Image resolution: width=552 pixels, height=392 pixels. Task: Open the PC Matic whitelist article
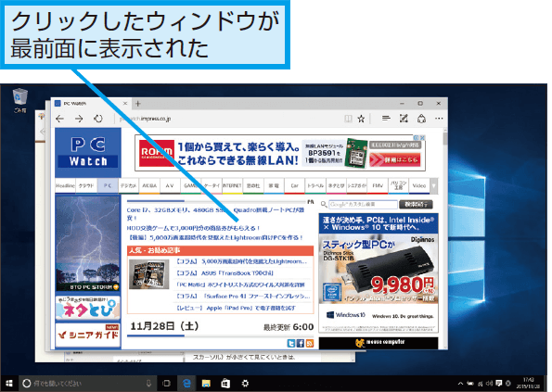pyautogui.click(x=240, y=285)
